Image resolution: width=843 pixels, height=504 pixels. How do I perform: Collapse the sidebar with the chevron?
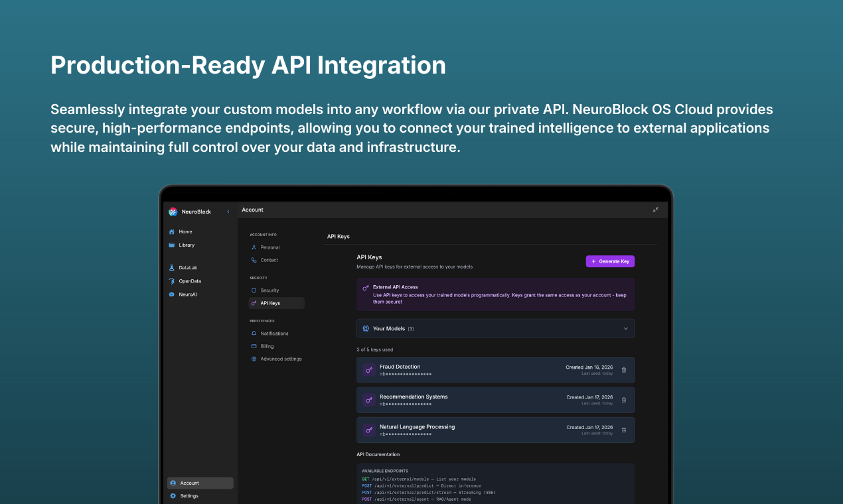click(x=228, y=212)
